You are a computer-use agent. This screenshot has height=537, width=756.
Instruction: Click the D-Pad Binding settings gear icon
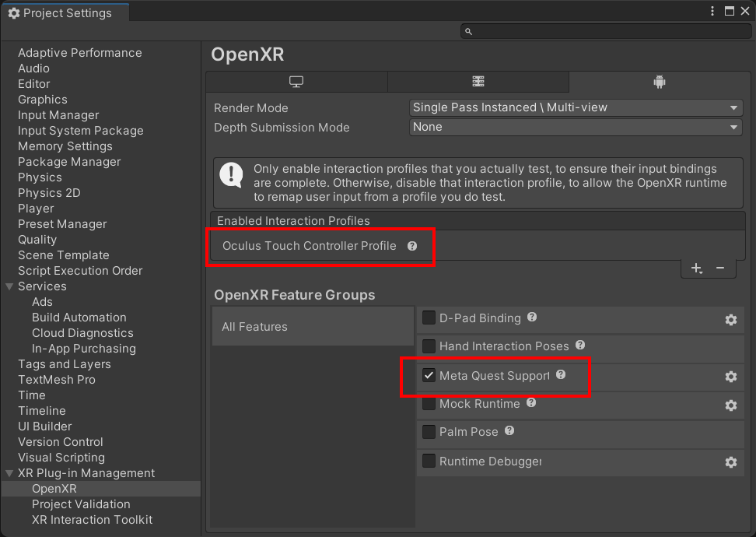pos(730,319)
